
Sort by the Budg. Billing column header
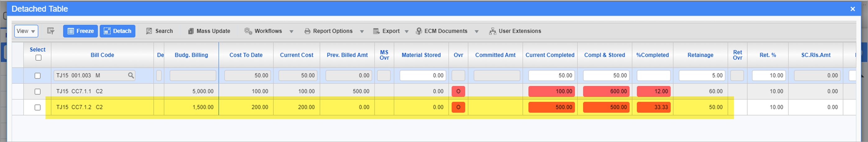coord(191,55)
